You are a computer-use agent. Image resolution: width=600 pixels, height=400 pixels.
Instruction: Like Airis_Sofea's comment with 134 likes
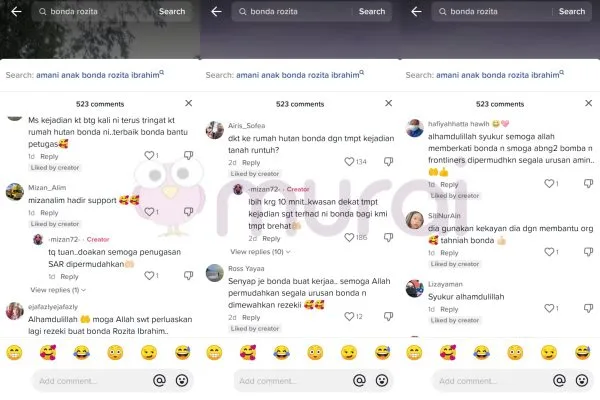pyautogui.click(x=349, y=162)
